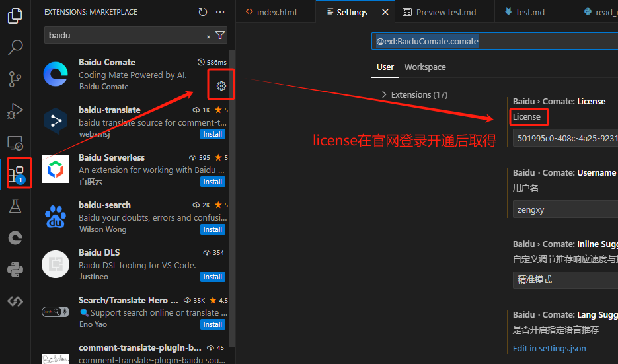Focus the settings search field @ext:BaiduComate.comate

click(494, 42)
